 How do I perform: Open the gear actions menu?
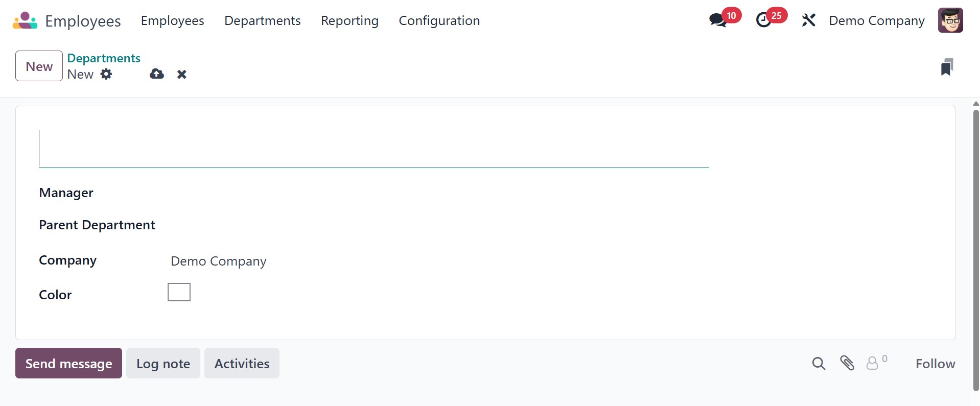point(106,74)
